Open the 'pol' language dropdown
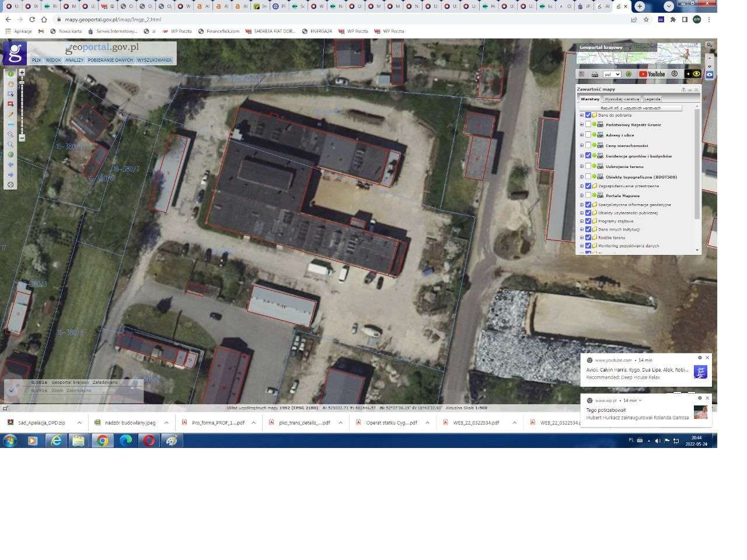Image resolution: width=747 pixels, height=560 pixels. (x=612, y=74)
